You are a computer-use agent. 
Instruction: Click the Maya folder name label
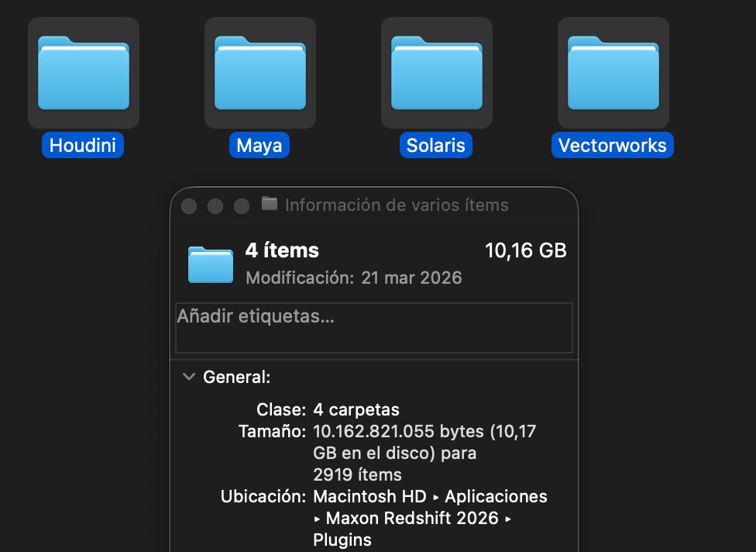259,145
